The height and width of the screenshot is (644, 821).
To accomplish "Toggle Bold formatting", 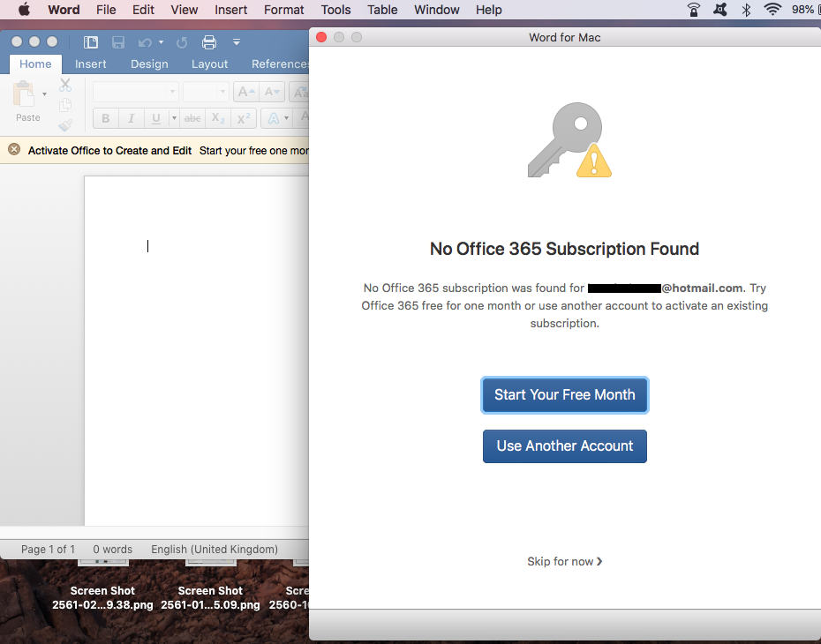I will (x=106, y=118).
